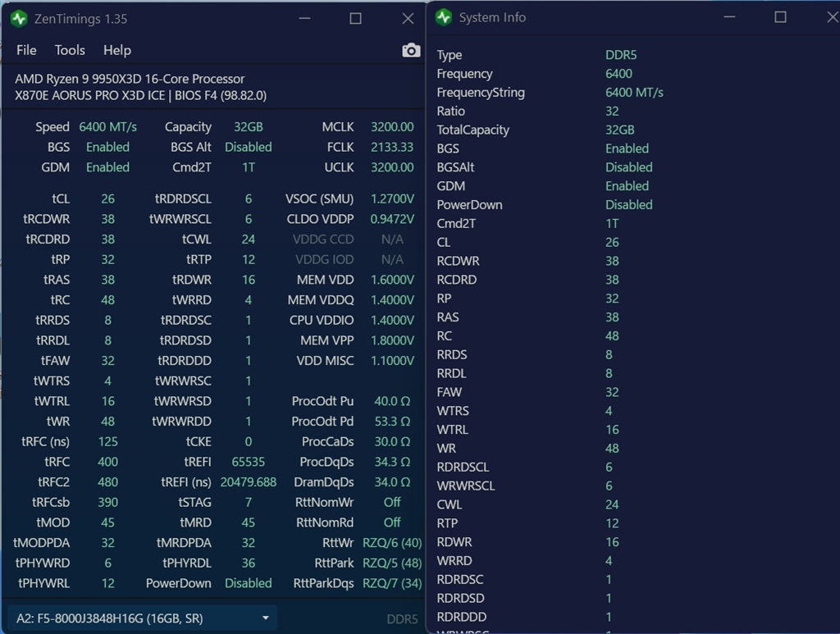The image size is (840, 634).
Task: Open the File menu
Action: tap(26, 50)
